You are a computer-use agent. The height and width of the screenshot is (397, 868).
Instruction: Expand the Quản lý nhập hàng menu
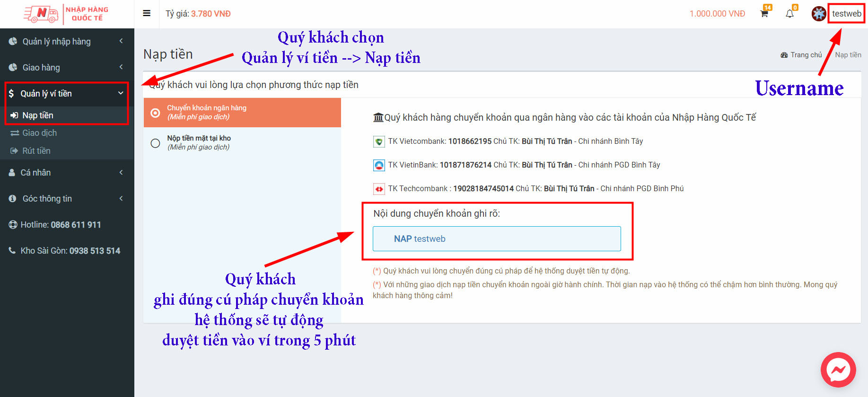tap(67, 41)
